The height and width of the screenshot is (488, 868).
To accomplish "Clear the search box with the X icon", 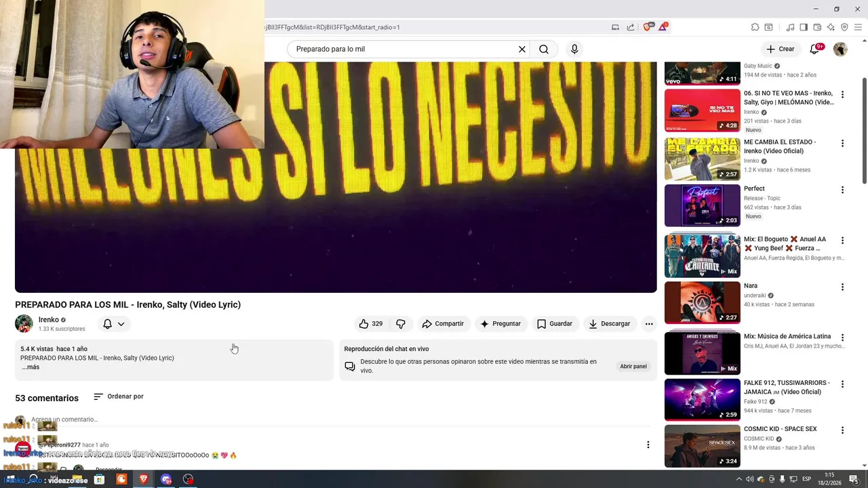I will point(522,49).
